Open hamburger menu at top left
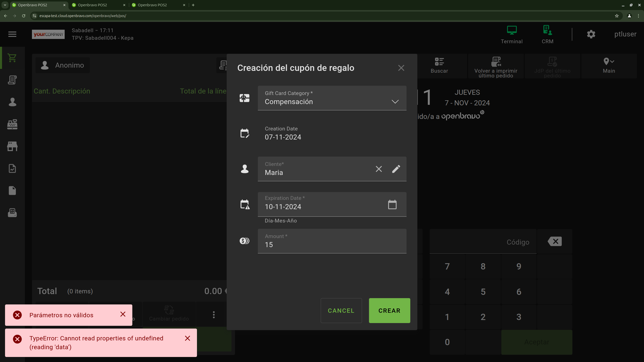Image resolution: width=644 pixels, height=362 pixels. coord(12,34)
